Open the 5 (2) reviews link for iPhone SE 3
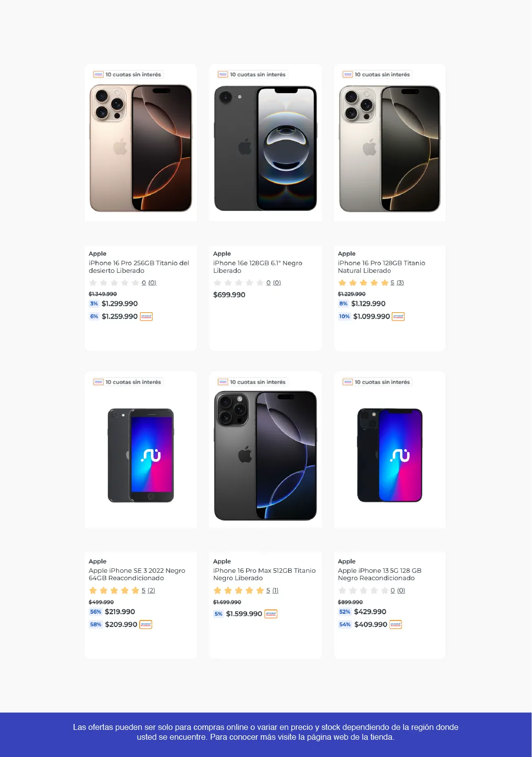The width and height of the screenshot is (532, 757). click(148, 591)
